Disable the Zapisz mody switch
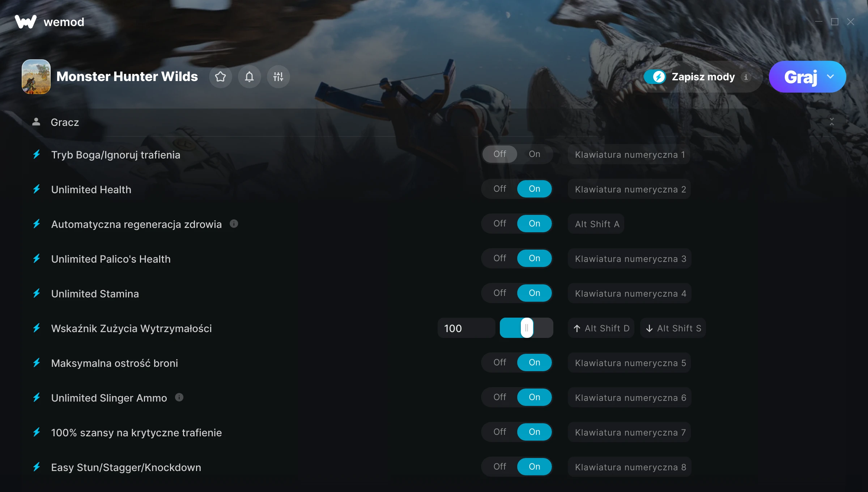This screenshot has width=868, height=492. 655,77
